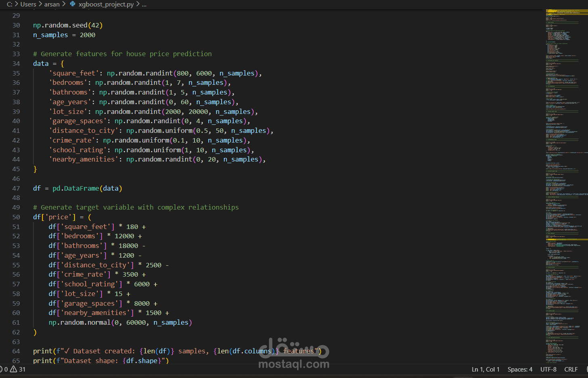Click on 'square_feet' key in data dict
The height and width of the screenshot is (378, 588).
[x=74, y=73]
